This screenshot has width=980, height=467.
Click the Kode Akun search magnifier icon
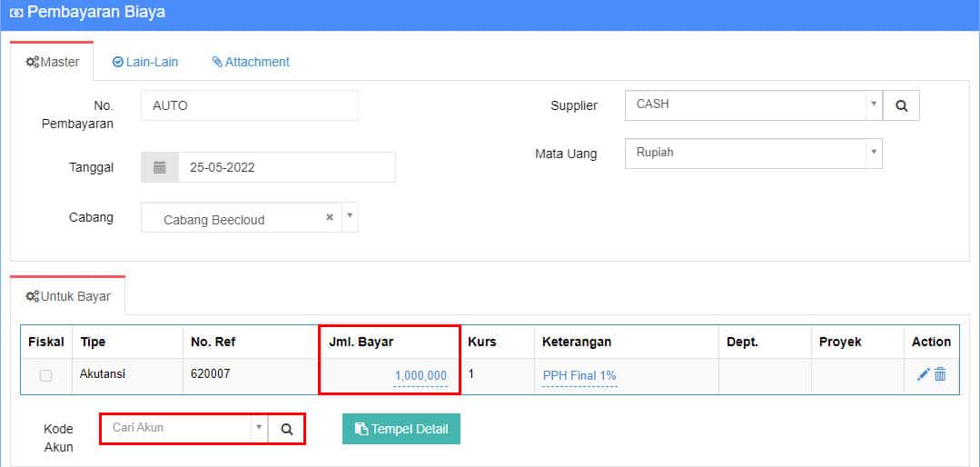286,429
